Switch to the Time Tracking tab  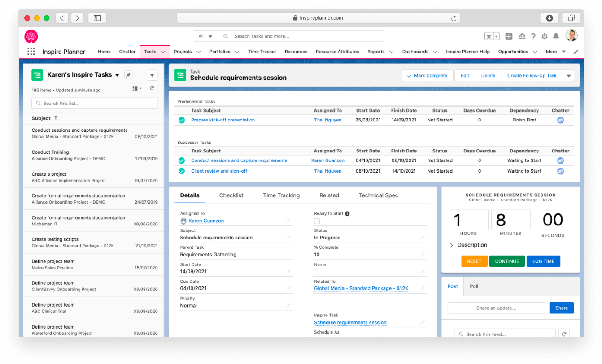click(281, 195)
